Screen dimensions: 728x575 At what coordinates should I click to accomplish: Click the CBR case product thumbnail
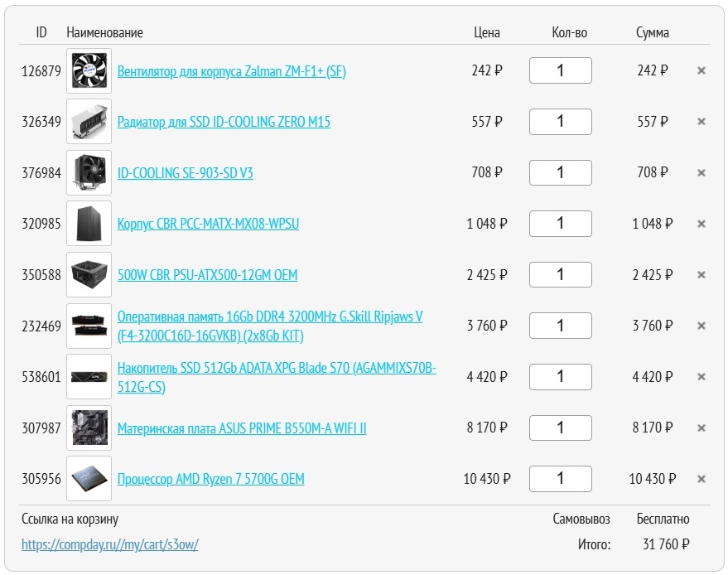point(89,224)
